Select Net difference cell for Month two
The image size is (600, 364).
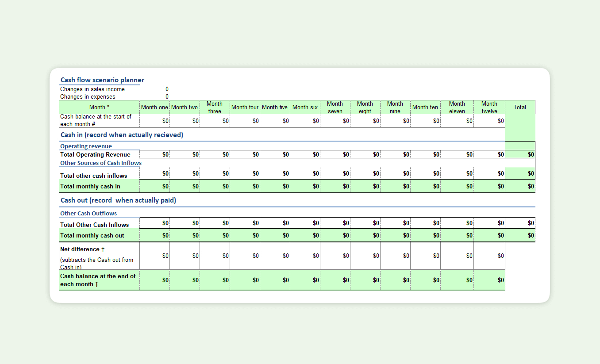click(185, 256)
